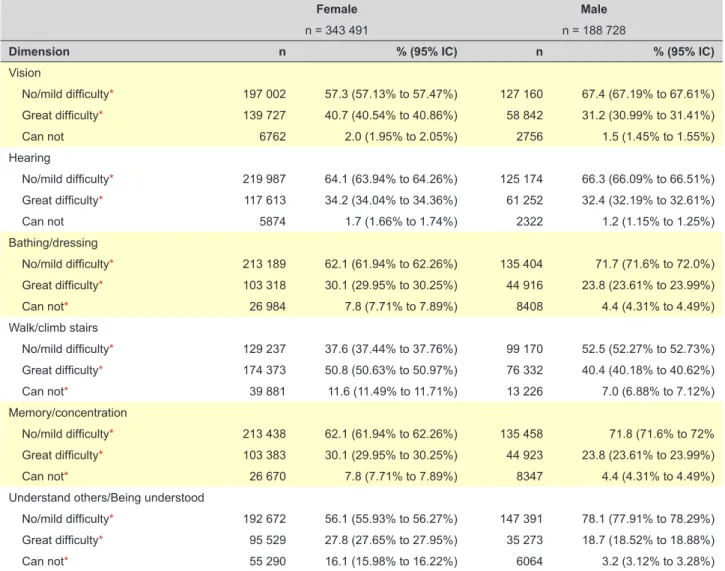Image resolution: width=725 pixels, height=571 pixels.
Task: Click the male sample size n = 188 728
Action: point(594,31)
